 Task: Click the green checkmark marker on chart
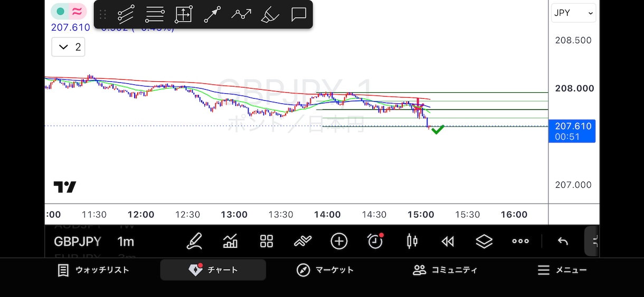[437, 129]
